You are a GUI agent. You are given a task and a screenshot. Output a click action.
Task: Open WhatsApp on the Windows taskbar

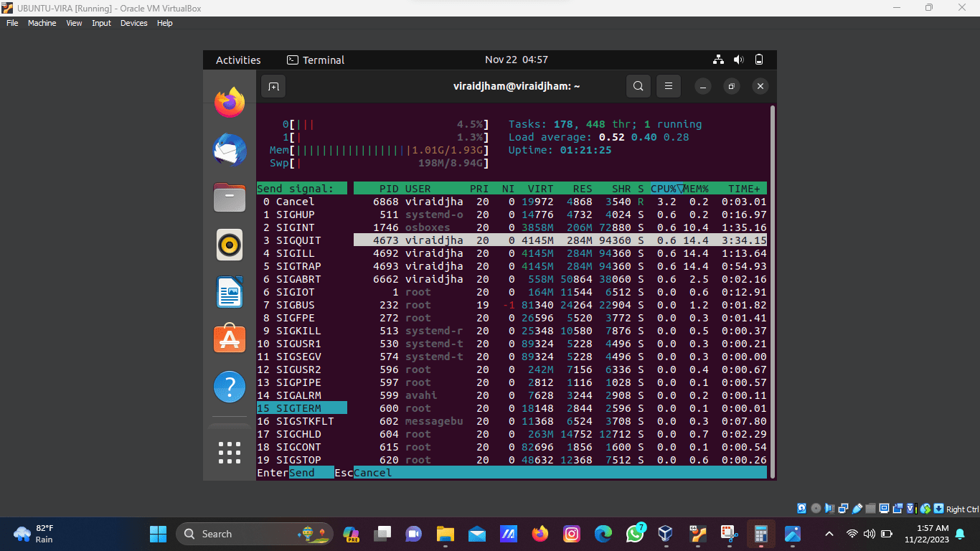(x=635, y=534)
